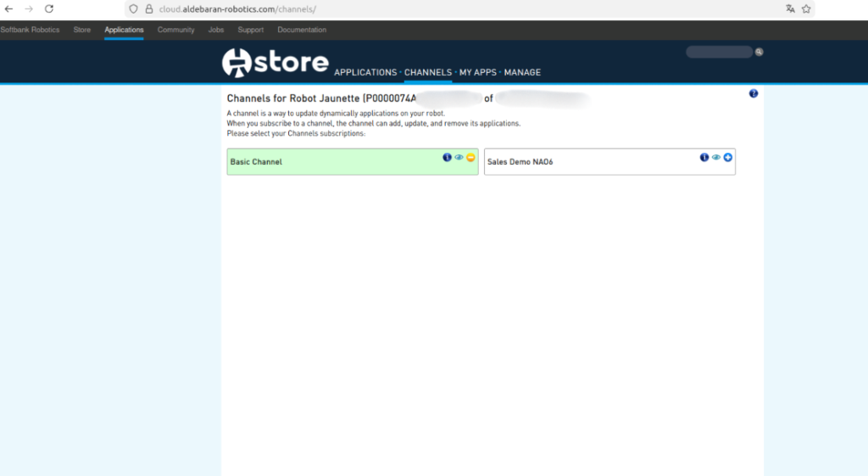
Task: Open the Community link in top bar
Action: pos(175,30)
